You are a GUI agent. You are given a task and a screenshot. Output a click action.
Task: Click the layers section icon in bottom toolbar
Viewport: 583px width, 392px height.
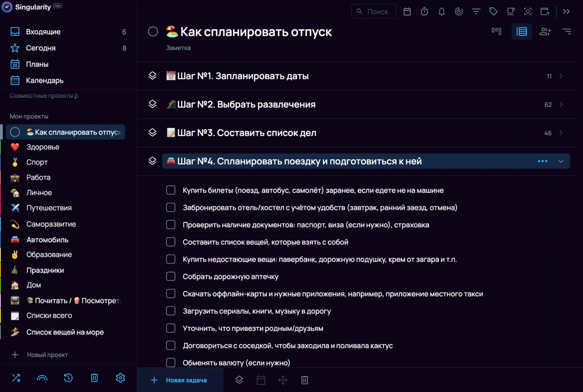[x=239, y=380]
